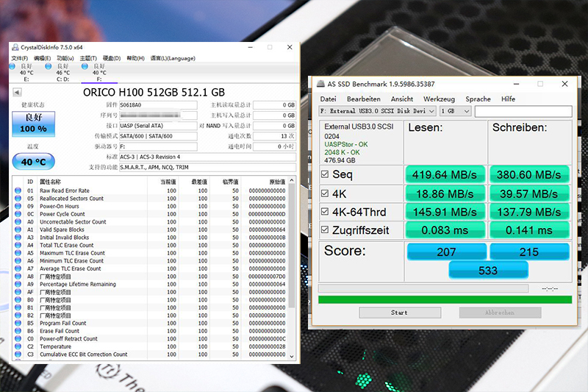Open the Bearbeiten menu in AS SSD
This screenshot has height=392, width=588.
tap(363, 99)
